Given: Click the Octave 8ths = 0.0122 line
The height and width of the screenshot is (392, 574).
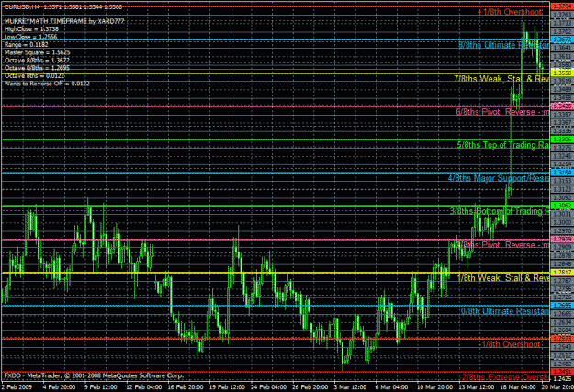Looking at the screenshot, I should [35, 76].
